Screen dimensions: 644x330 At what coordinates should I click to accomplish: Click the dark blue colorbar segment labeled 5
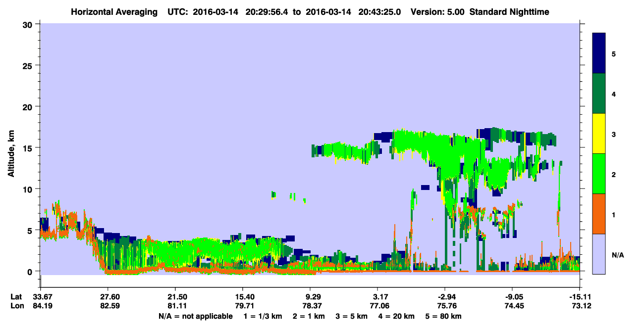click(x=599, y=53)
